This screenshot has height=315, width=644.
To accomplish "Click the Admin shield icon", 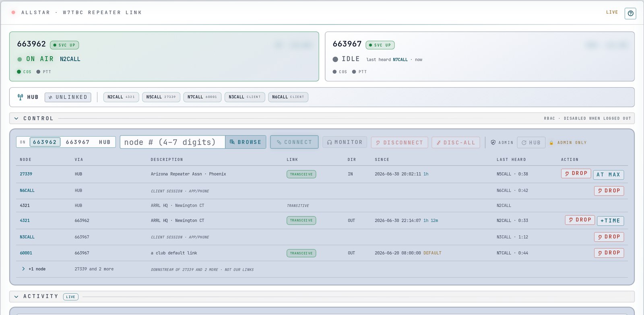I will [x=493, y=142].
